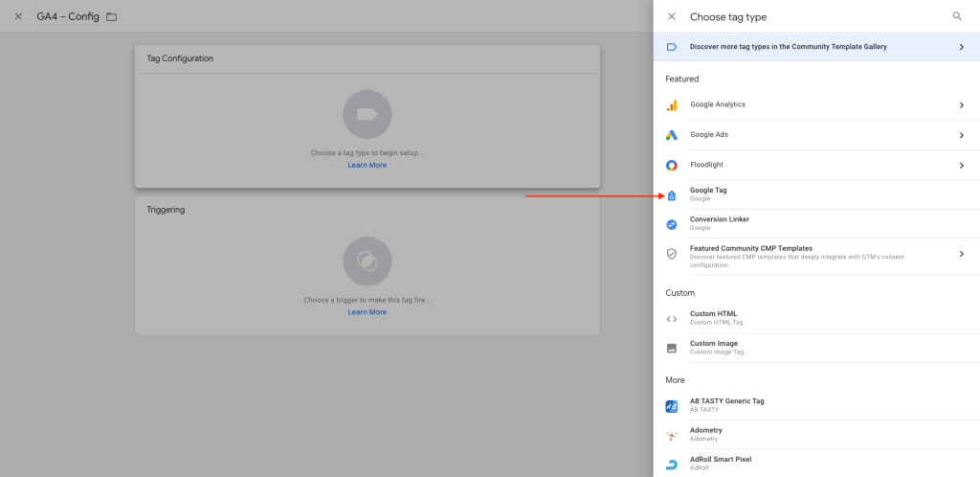Click the AdRoll Smart Pixel icon
The width and height of the screenshot is (980, 477).
[x=672, y=464]
